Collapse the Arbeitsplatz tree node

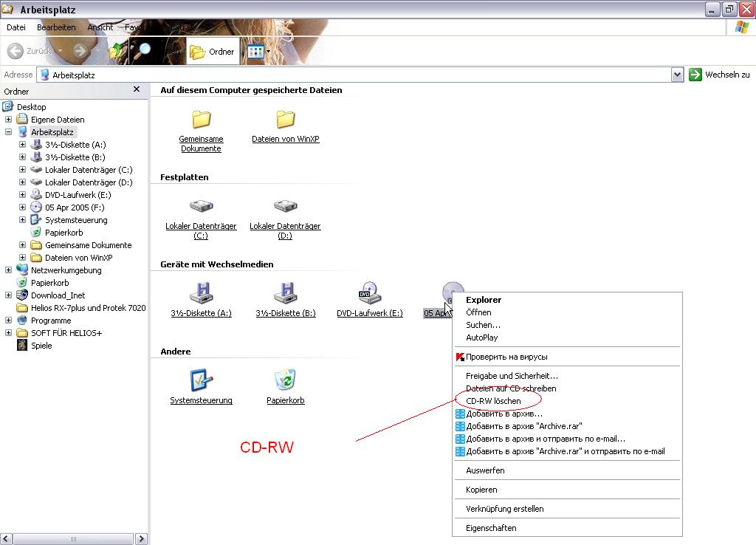click(8, 131)
